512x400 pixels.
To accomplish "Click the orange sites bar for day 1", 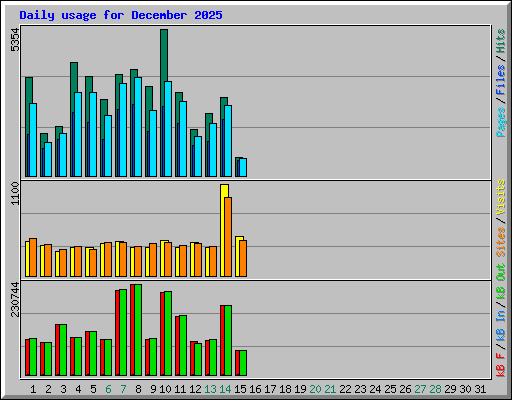I will pos(33,257).
